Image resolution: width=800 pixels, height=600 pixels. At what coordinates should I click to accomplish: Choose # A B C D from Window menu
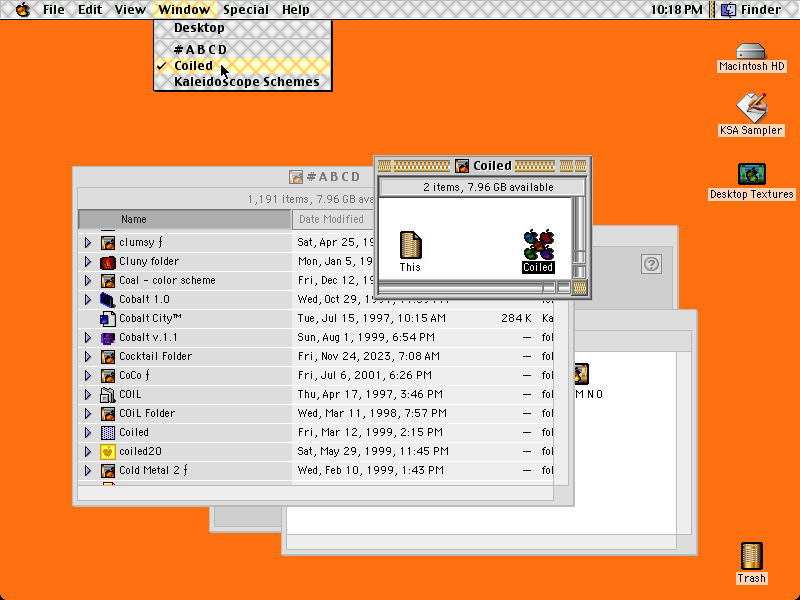point(243,49)
